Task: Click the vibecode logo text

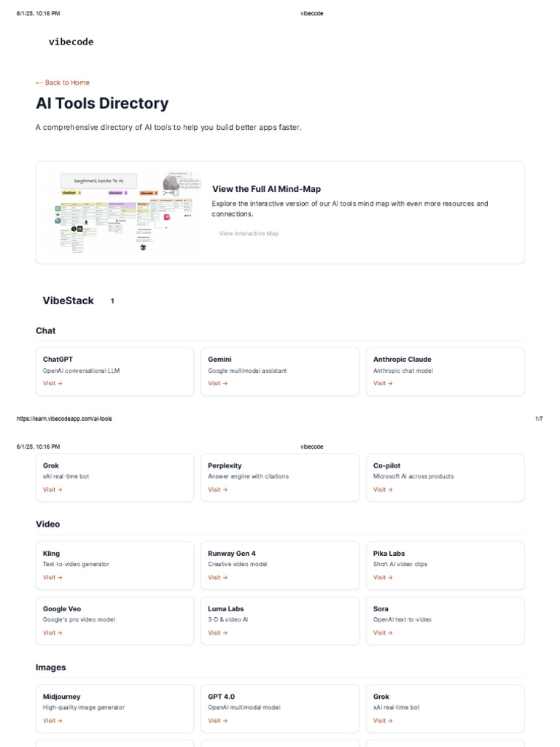Action: [x=71, y=42]
